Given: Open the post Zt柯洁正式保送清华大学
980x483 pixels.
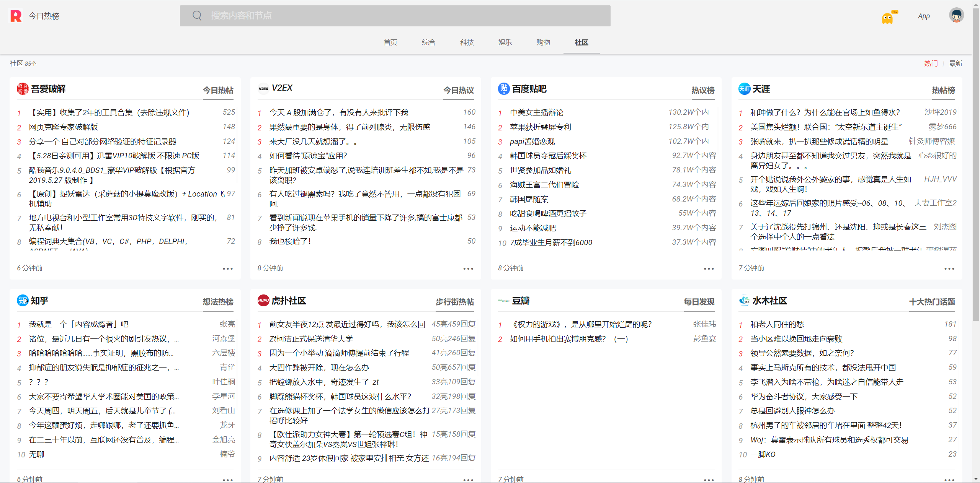Looking at the screenshot, I should coord(311,338).
